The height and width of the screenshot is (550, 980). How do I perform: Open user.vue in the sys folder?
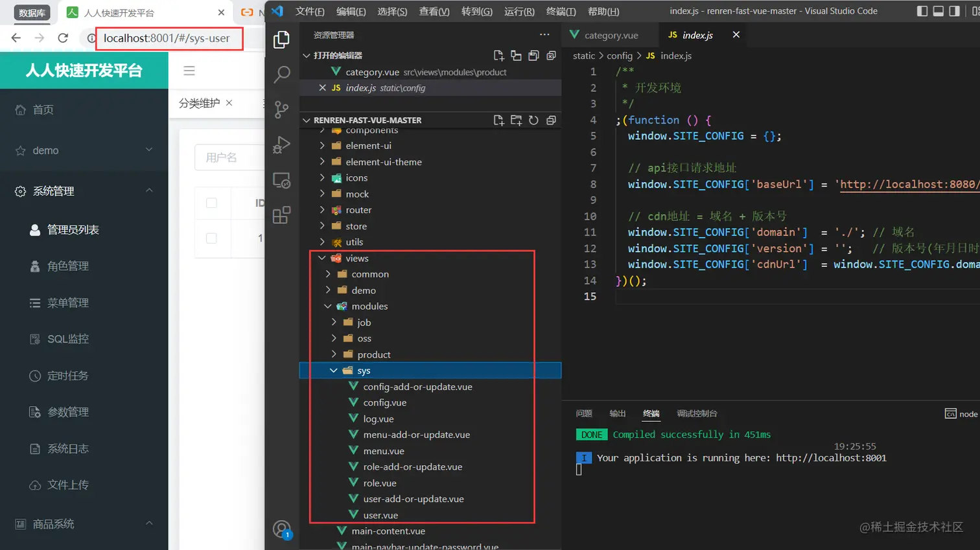click(380, 515)
